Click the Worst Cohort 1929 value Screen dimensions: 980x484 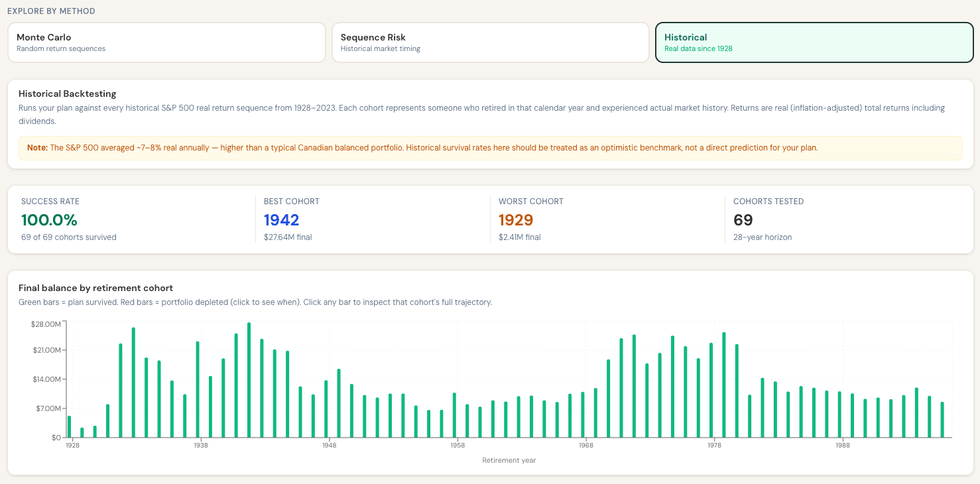516,220
